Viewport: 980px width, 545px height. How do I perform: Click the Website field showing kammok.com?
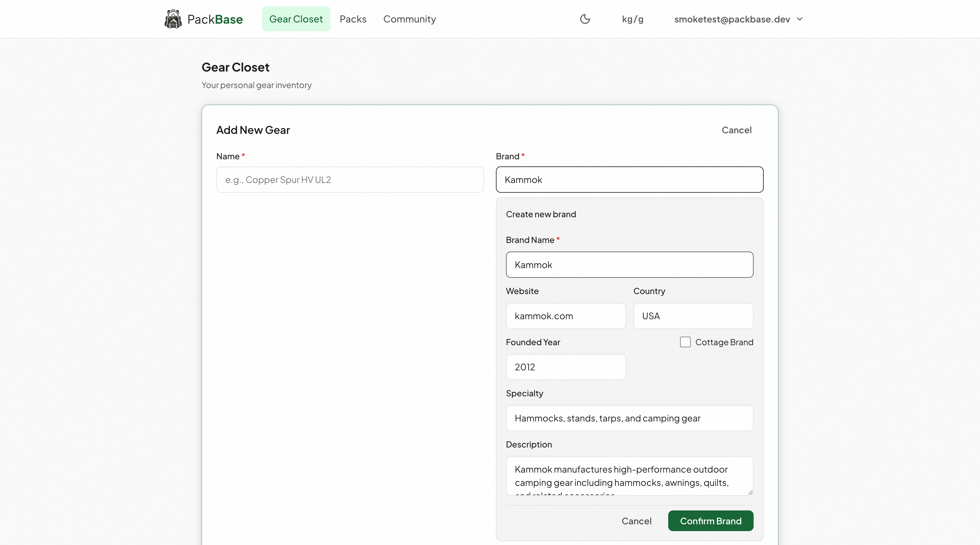566,316
